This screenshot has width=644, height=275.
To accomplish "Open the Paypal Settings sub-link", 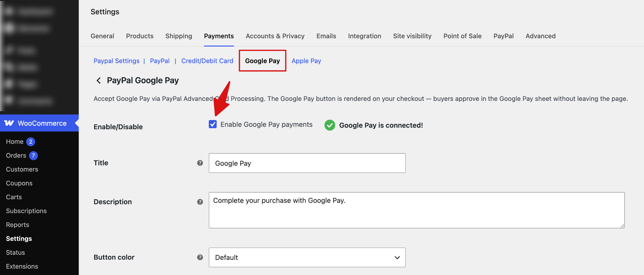I will (116, 61).
